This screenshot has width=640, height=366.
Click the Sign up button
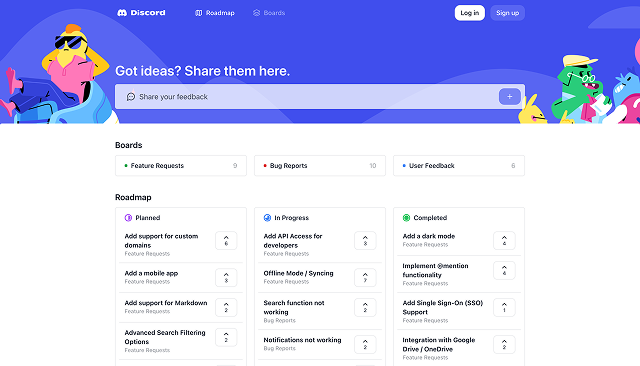tap(507, 13)
